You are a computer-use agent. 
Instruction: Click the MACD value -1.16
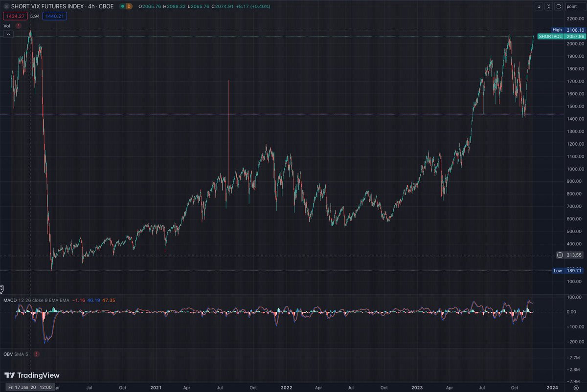pyautogui.click(x=79, y=300)
